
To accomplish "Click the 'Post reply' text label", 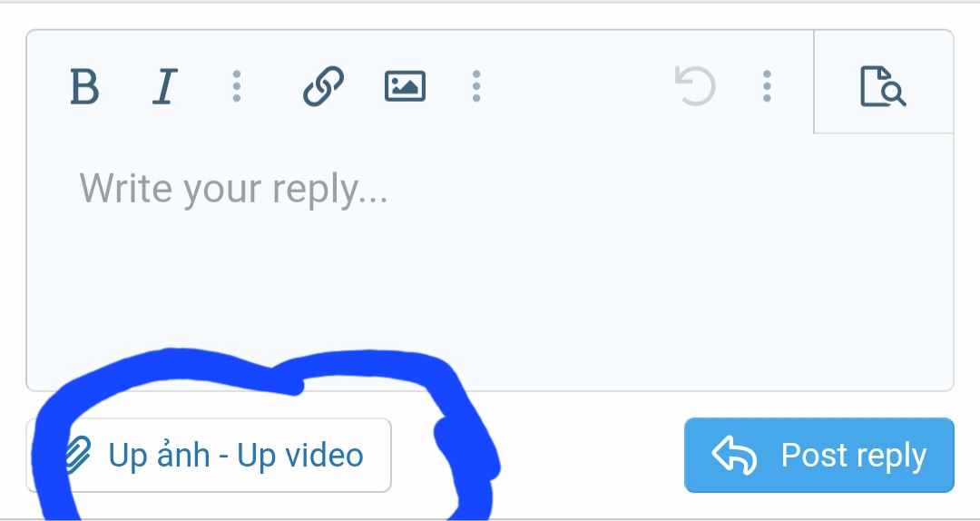I will [854, 456].
